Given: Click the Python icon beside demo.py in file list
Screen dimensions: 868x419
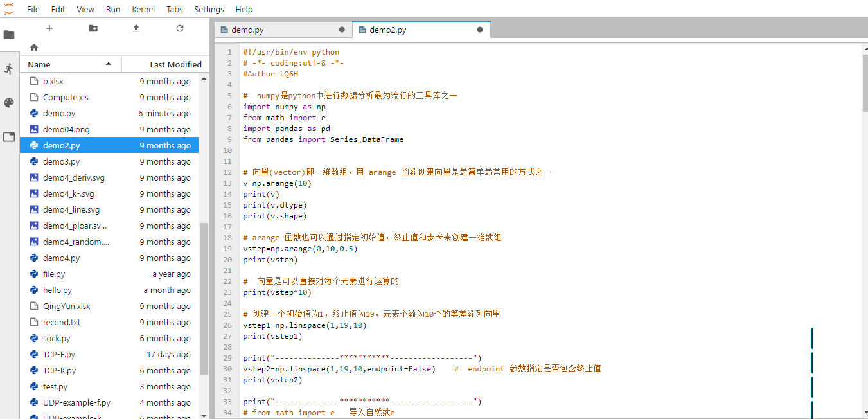Looking at the screenshot, I should coord(34,113).
